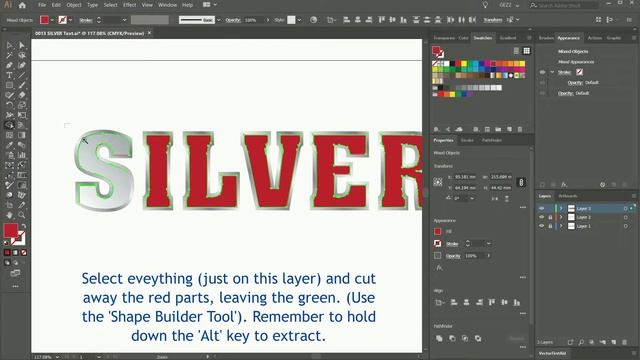Select the Direct Selection tool

[22, 45]
